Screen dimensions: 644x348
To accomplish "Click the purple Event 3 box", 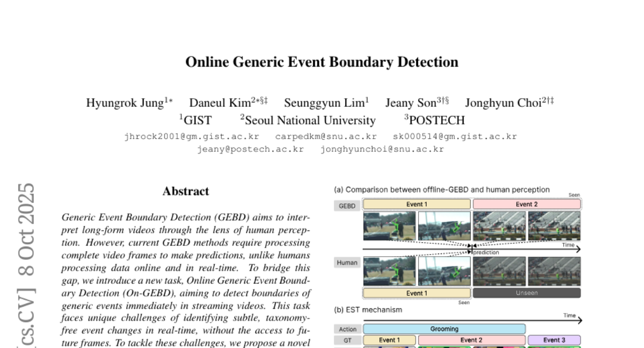I will 554,340.
